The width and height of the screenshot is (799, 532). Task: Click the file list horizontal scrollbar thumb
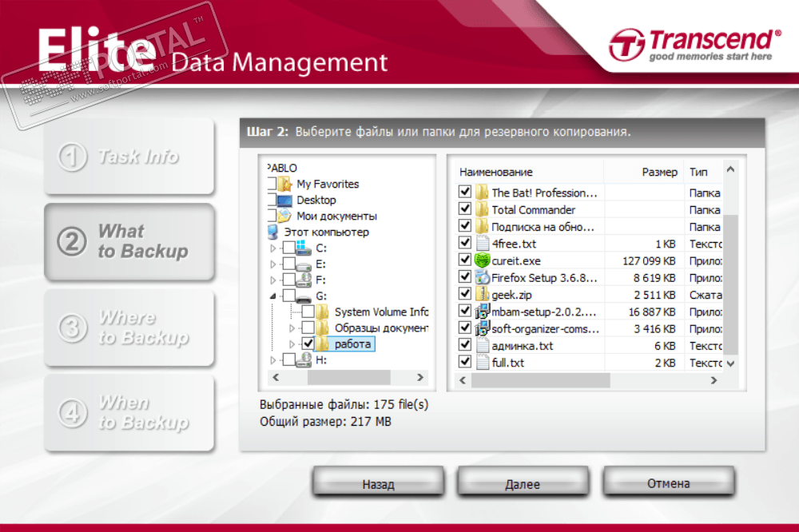click(x=541, y=380)
